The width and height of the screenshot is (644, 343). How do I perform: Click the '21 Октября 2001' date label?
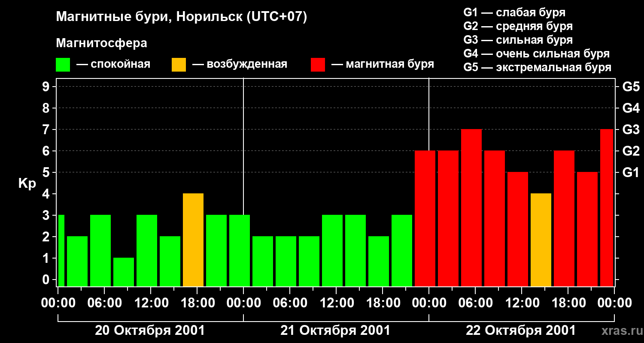(335, 331)
